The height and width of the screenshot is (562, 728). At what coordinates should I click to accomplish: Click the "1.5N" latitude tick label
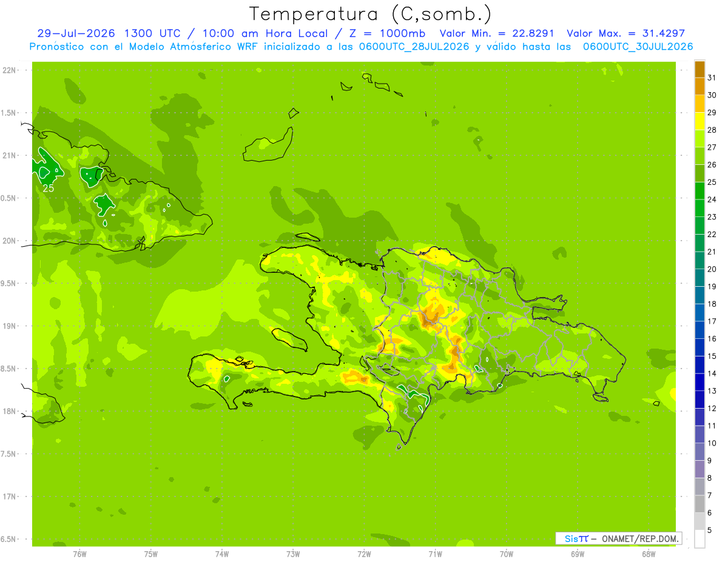tap(8, 113)
